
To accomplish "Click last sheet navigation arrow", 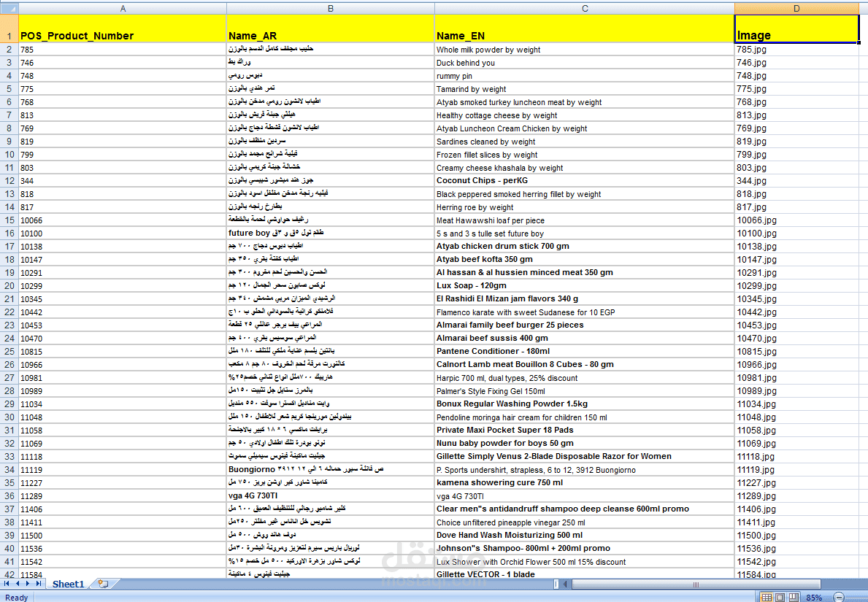I will (38, 584).
